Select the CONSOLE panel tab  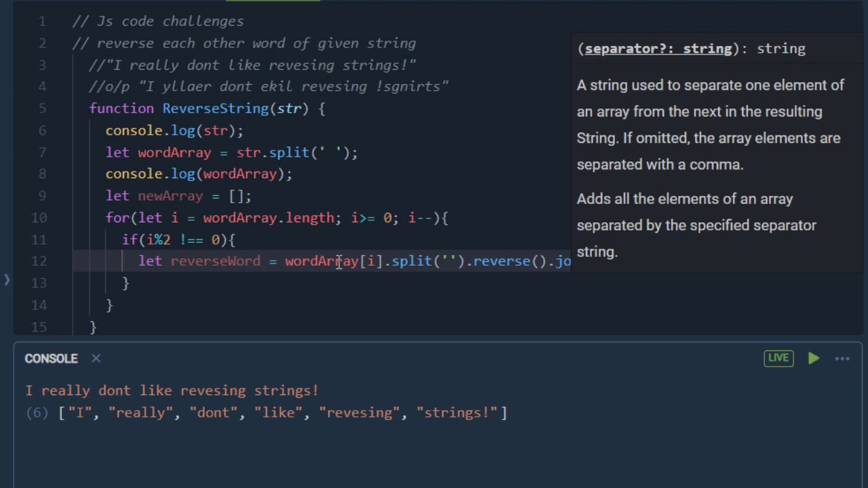tap(51, 359)
